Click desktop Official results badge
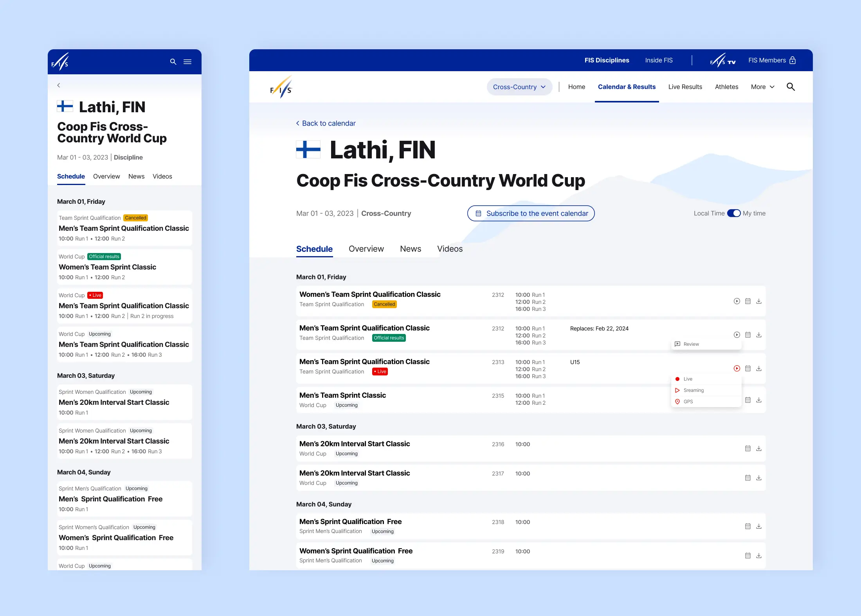861x616 pixels. pyautogui.click(x=389, y=338)
